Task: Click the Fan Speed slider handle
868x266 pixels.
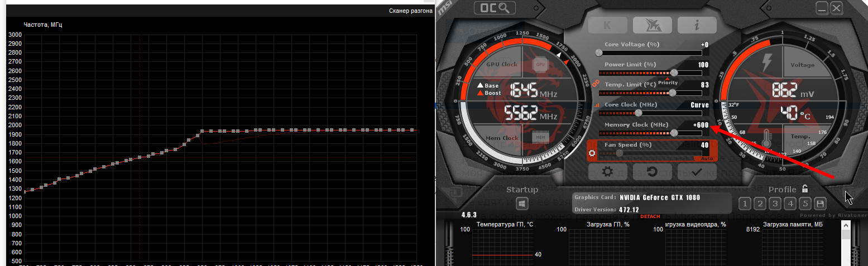Action: click(x=619, y=153)
